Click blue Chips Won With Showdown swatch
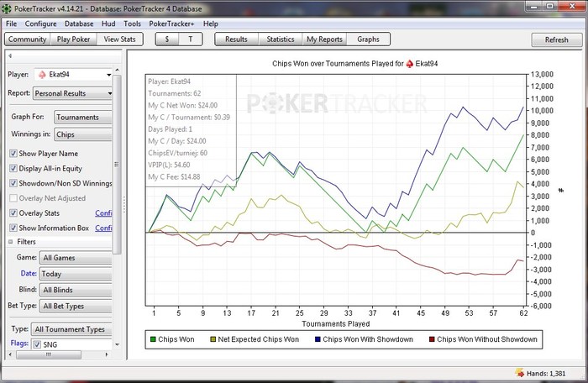 tap(318, 339)
